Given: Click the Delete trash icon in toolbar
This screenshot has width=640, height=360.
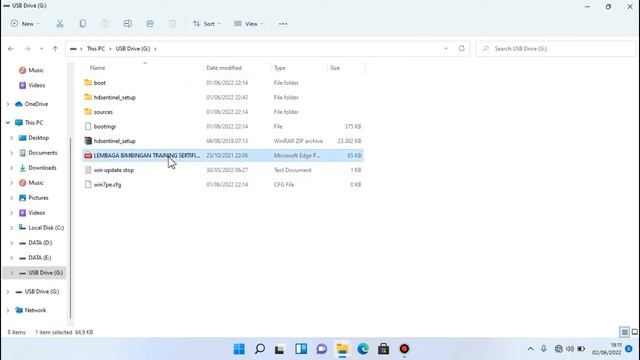Looking at the screenshot, I should [172, 24].
